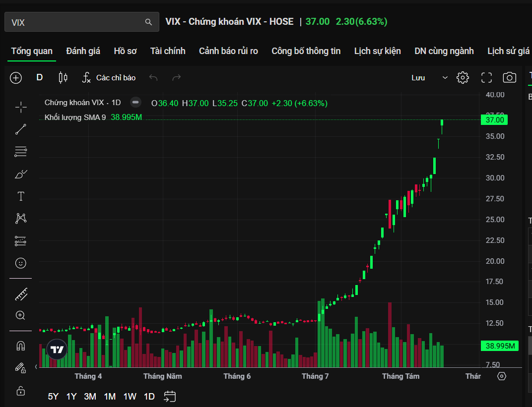
Task: Select the text annotation tool
Action: click(21, 196)
